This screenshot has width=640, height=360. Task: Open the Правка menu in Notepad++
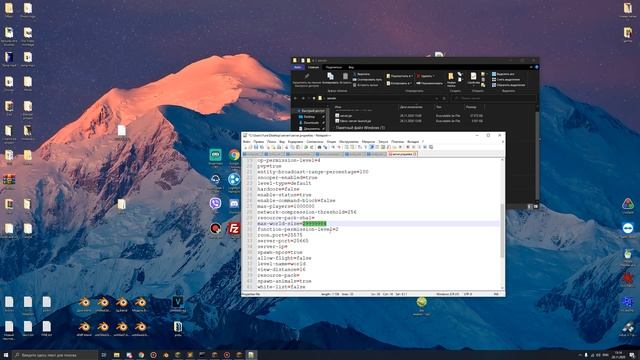point(258,142)
